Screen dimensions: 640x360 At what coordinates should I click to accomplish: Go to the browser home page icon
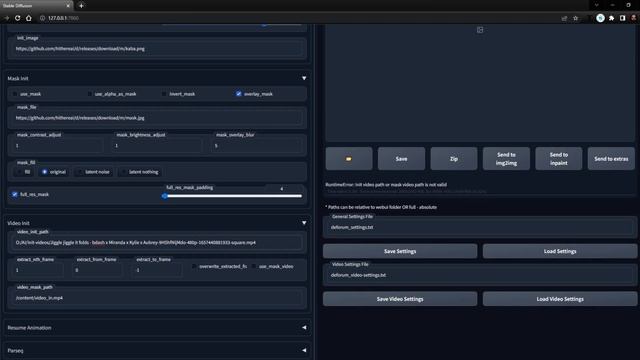tap(29, 18)
